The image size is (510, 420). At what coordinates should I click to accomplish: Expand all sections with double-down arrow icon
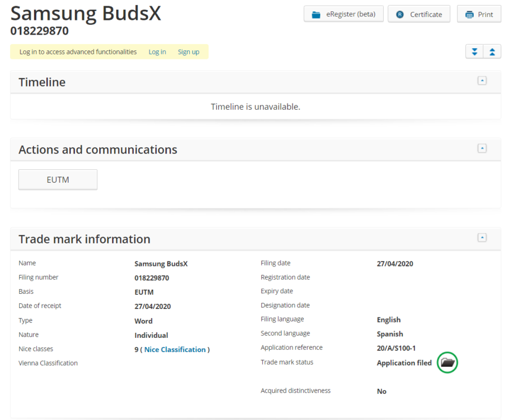click(474, 52)
